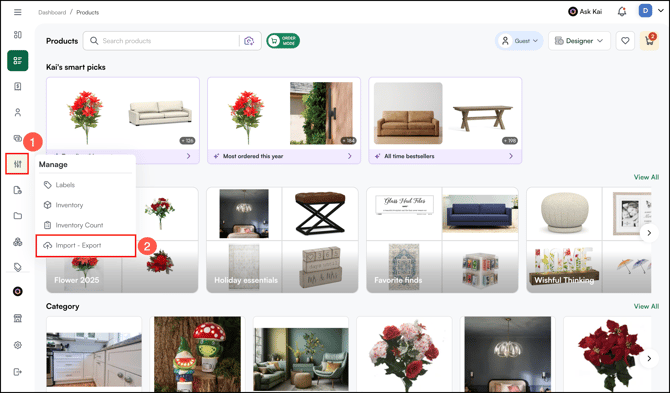Open the Flower 2025 collection
This screenshot has width=670, height=393.
122,240
